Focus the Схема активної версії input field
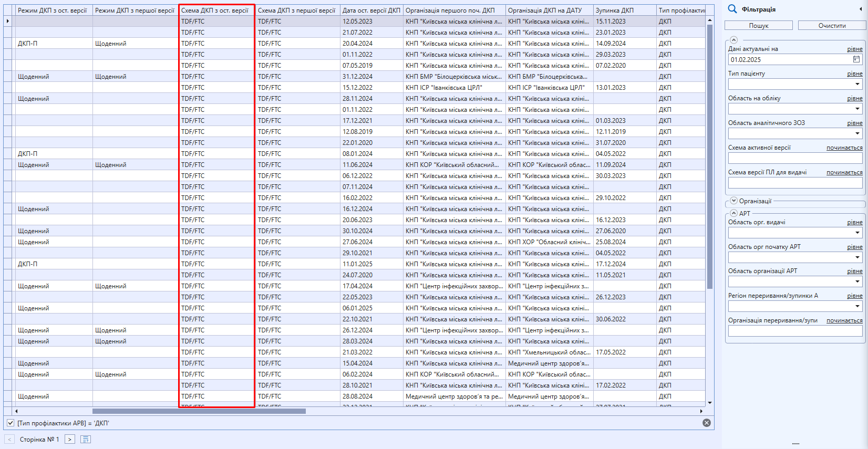868x449 pixels. (x=795, y=158)
